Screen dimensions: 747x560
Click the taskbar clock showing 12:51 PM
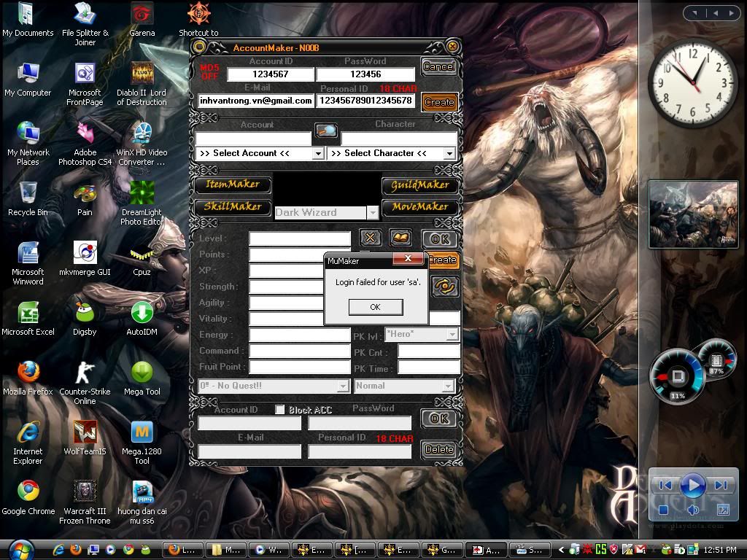(720, 550)
